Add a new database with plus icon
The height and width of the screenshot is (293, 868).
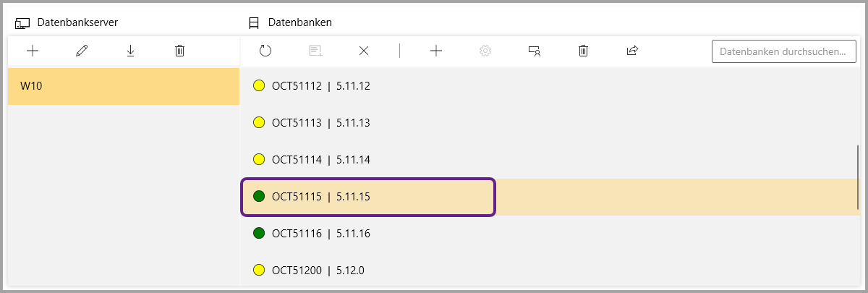[x=436, y=51]
